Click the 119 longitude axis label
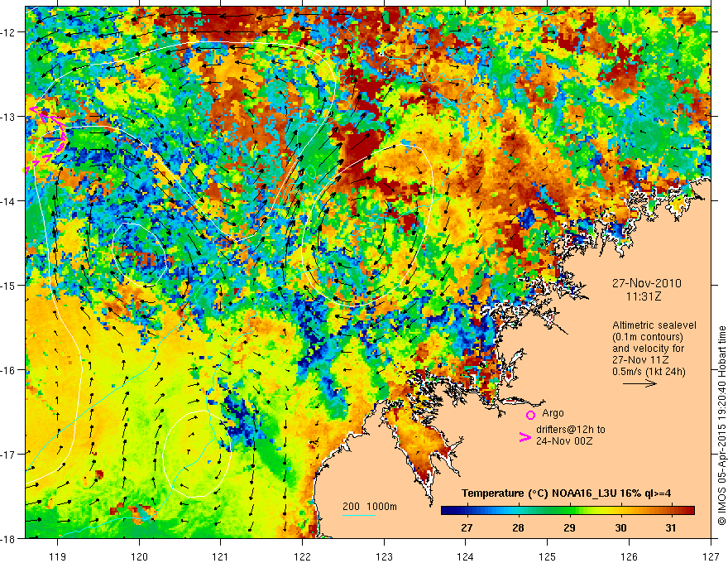The width and height of the screenshot is (728, 563). coord(58,556)
